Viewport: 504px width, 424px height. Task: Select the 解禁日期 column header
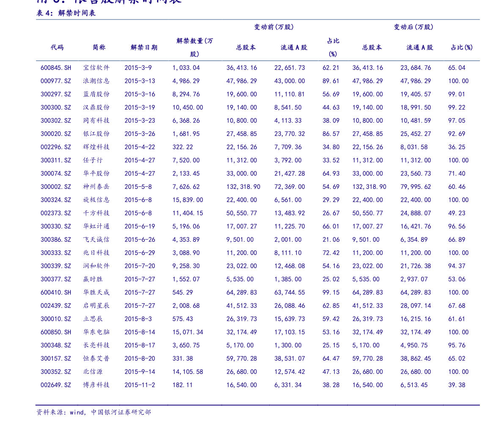click(x=144, y=47)
